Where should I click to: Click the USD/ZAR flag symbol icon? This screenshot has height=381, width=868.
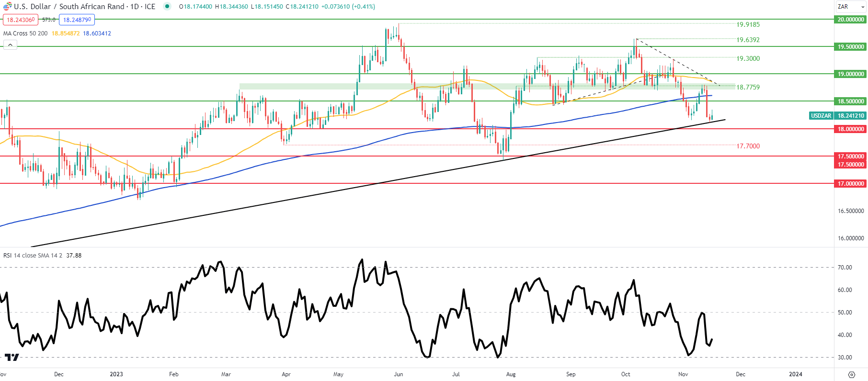7,6
